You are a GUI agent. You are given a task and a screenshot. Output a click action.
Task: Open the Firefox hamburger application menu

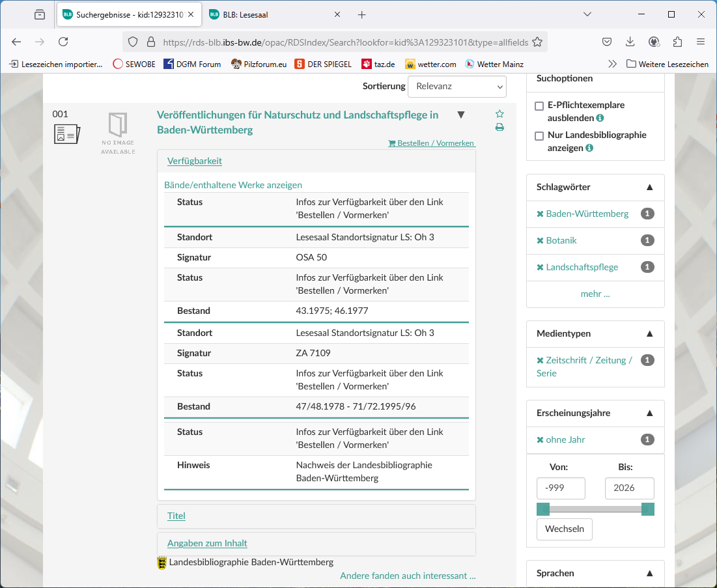tap(701, 42)
